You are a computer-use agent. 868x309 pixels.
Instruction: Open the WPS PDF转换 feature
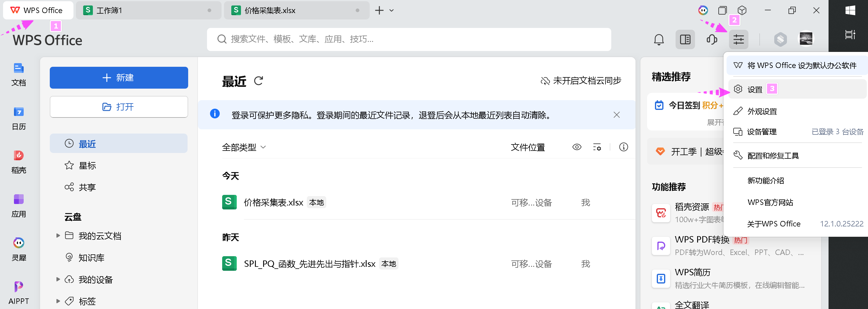728,246
